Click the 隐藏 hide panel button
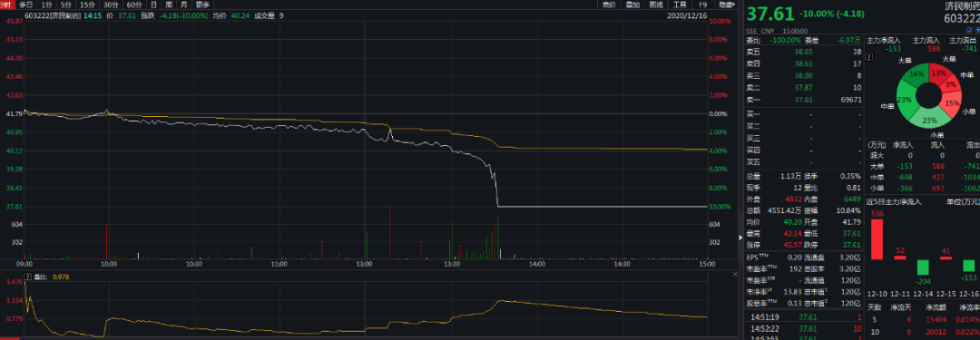This screenshot has width=980, height=340. tap(726, 5)
